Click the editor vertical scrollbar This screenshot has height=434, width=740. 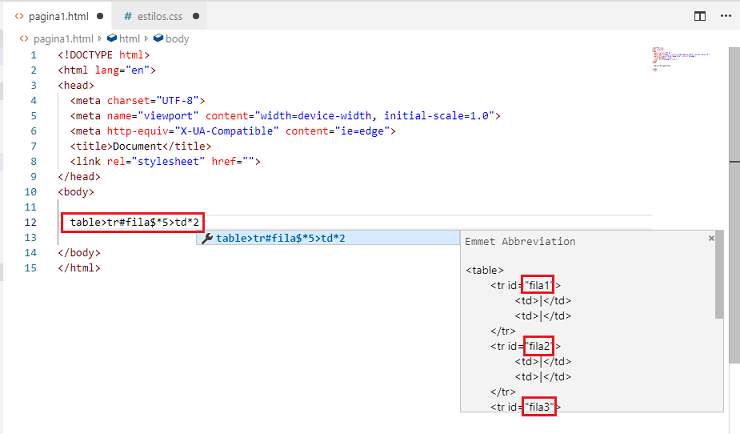coord(734,204)
